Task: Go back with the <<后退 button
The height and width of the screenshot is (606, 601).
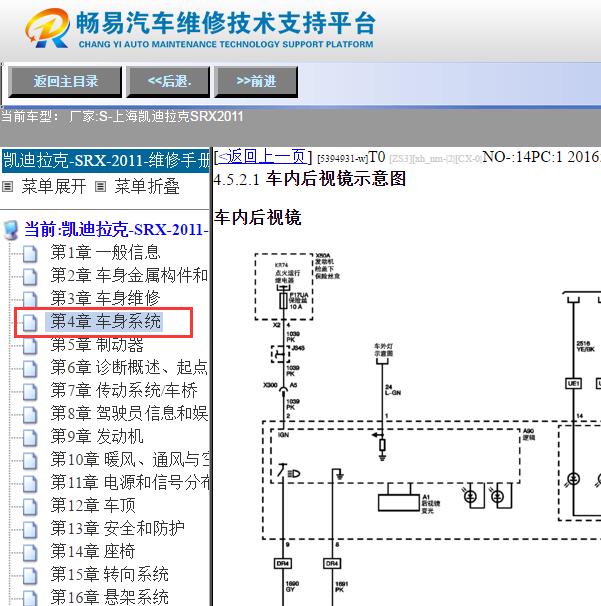Action: (x=168, y=82)
